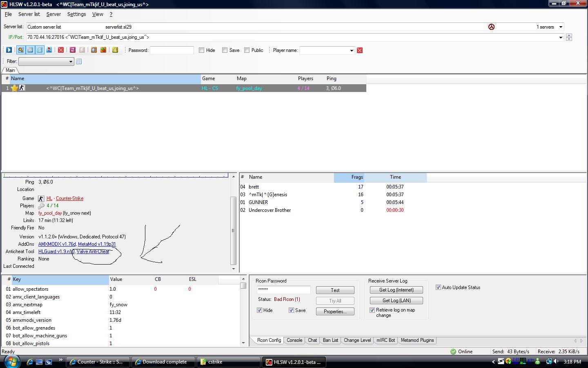
Task: Sort the player list by Frags column
Action: pos(349,177)
